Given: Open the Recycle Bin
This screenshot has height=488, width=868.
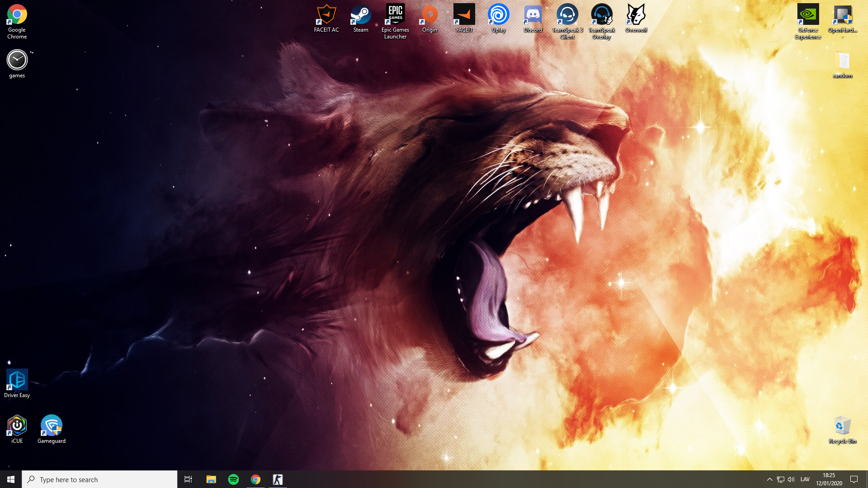Looking at the screenshot, I should coord(842,430).
